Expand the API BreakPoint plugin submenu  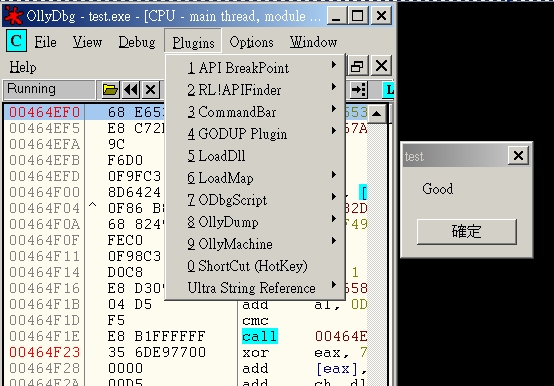255,67
